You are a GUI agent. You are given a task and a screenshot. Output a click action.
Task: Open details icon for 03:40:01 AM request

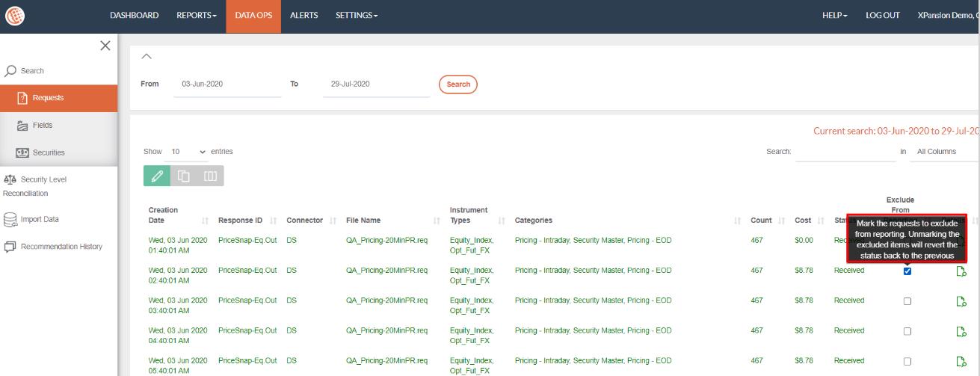[961, 301]
